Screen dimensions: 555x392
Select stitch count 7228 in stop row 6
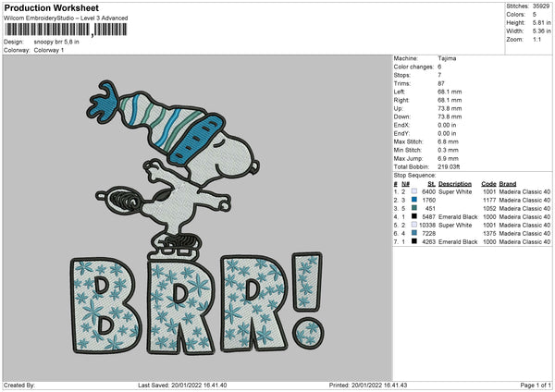point(429,234)
